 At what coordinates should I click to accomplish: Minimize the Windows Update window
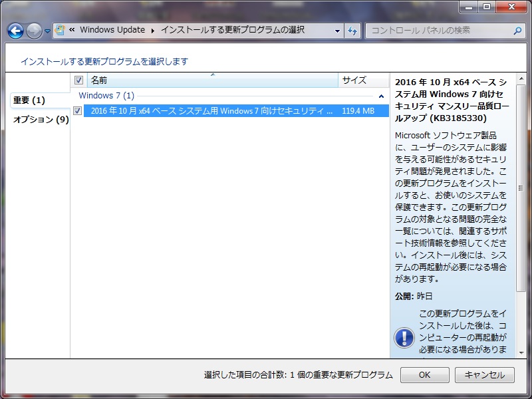point(469,7)
